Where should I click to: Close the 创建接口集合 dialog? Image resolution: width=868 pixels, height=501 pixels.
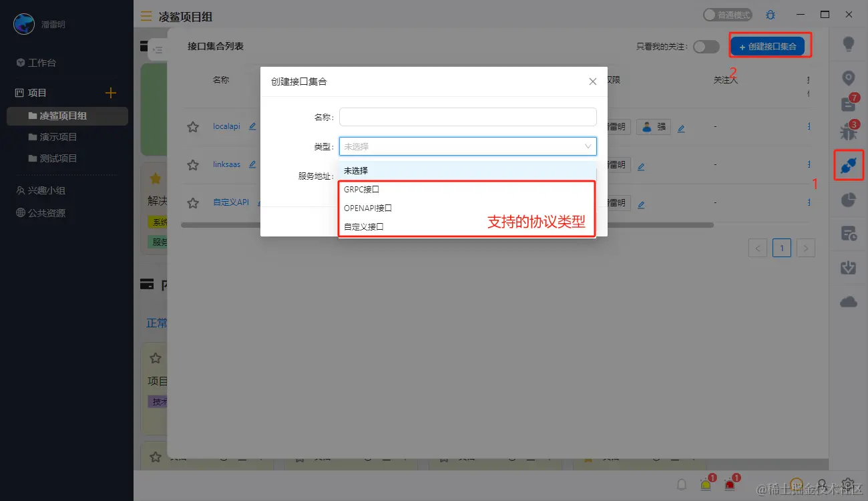[593, 81]
